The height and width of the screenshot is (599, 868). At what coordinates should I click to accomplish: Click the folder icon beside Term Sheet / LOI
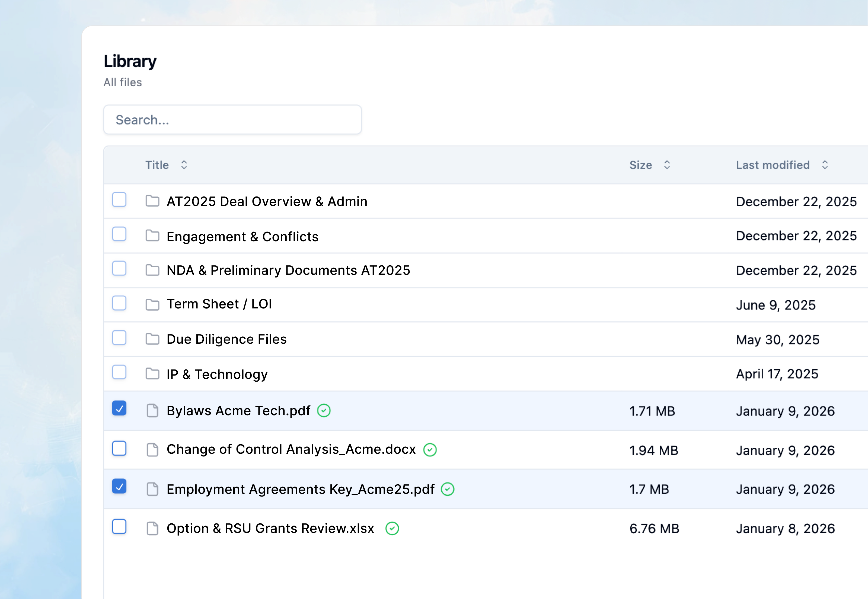[152, 304]
